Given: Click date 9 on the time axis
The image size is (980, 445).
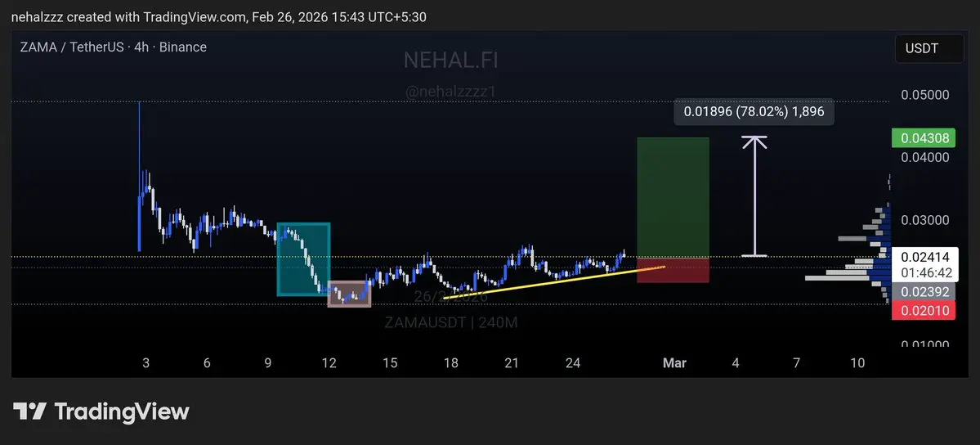Looking at the screenshot, I should (x=267, y=363).
